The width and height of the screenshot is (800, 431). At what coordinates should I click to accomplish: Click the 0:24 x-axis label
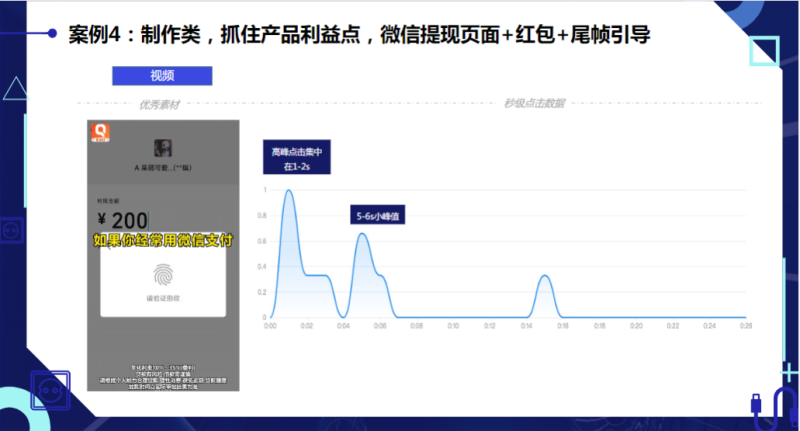(x=709, y=326)
